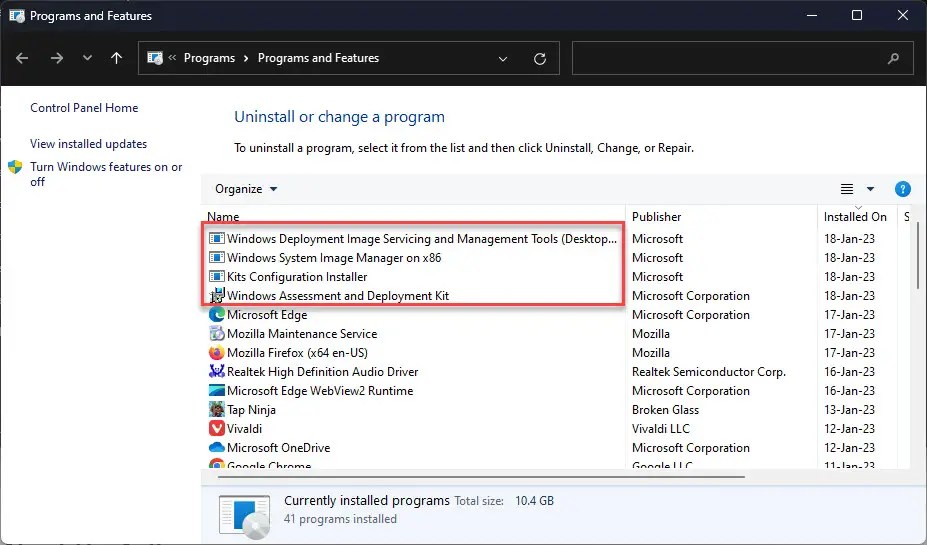Viewport: 927px width, 545px height.
Task: Open the View installed updates link
Action: pyautogui.click(x=88, y=144)
